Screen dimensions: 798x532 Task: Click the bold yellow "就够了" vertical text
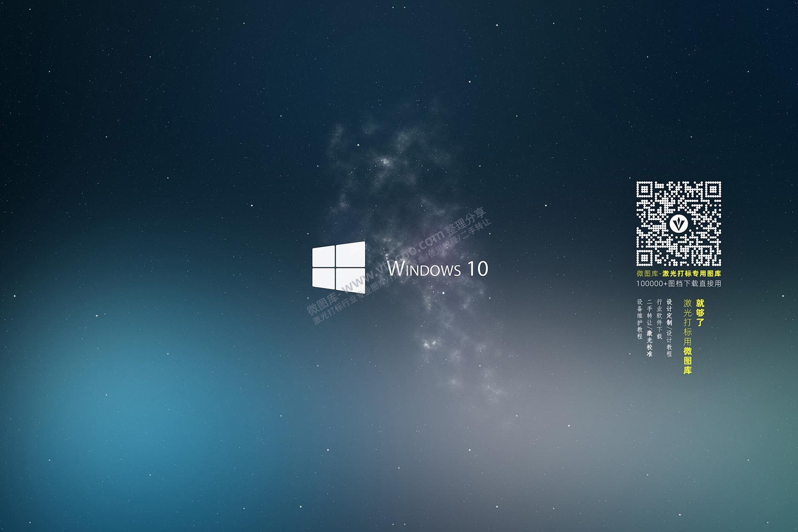700,313
